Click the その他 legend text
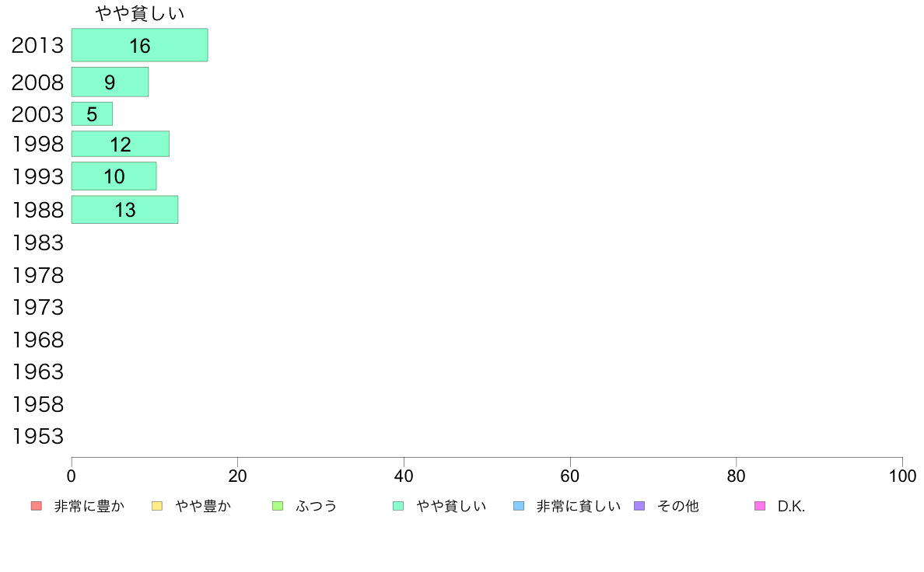924x572 pixels. coord(677,506)
